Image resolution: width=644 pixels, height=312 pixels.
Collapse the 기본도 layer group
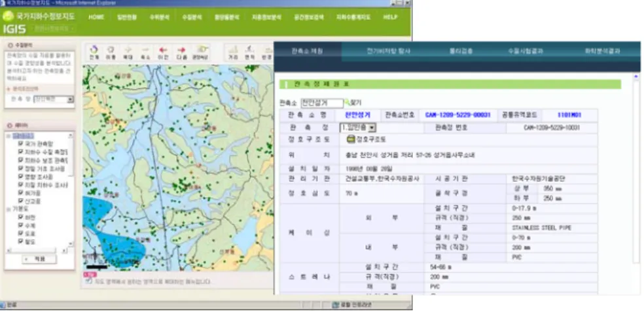pos(9,209)
